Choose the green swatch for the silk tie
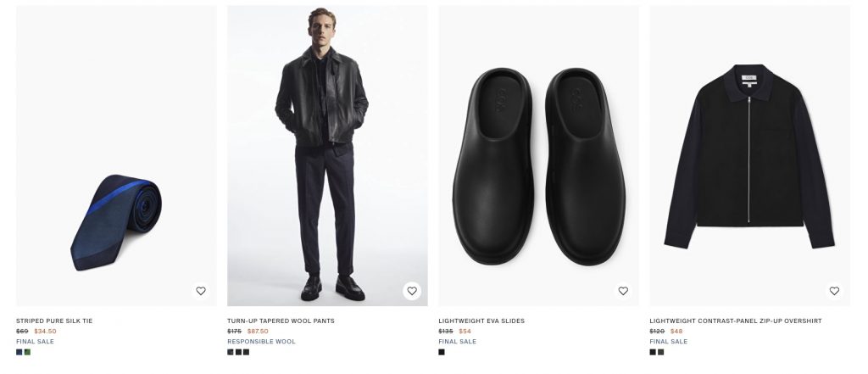868x374 pixels. (x=27, y=352)
